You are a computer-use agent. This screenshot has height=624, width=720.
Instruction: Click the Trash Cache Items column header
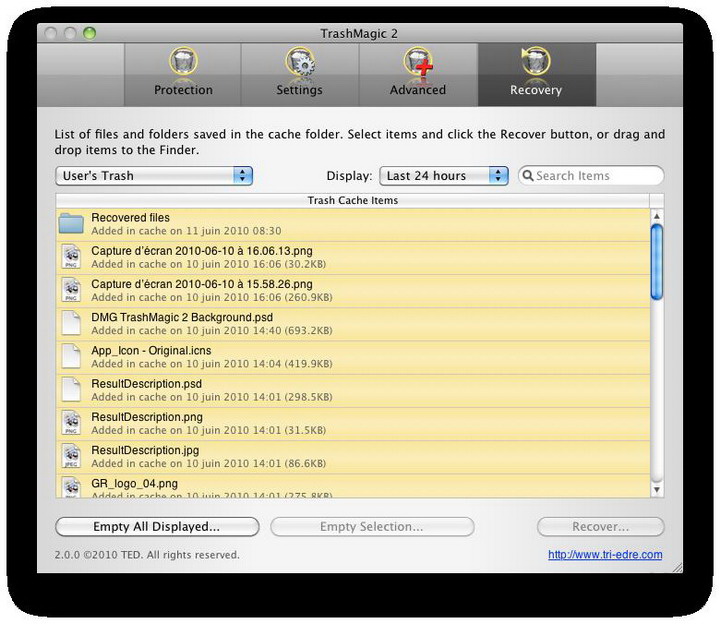click(352, 201)
